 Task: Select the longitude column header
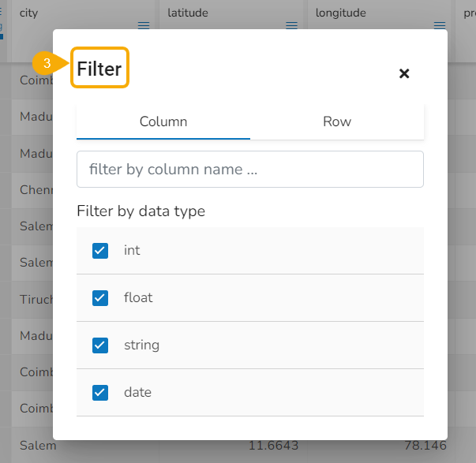340,13
